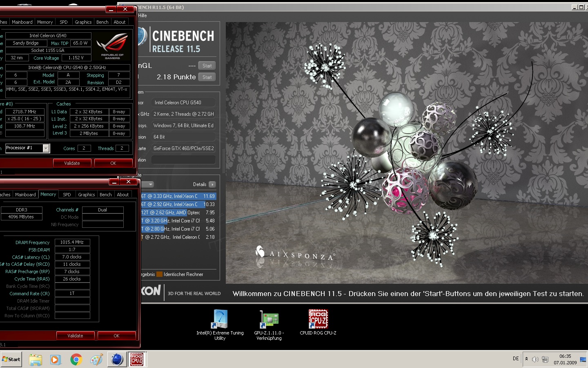Switch to Mainboard tab in upper CPU-Z
This screenshot has width=588, height=368.
point(22,22)
